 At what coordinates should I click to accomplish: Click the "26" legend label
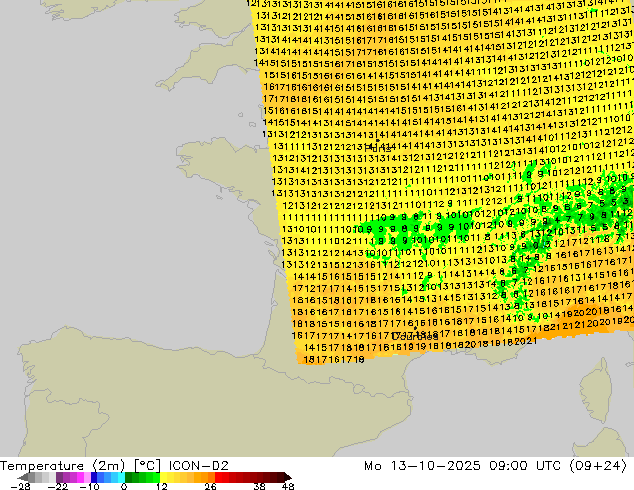(210, 486)
